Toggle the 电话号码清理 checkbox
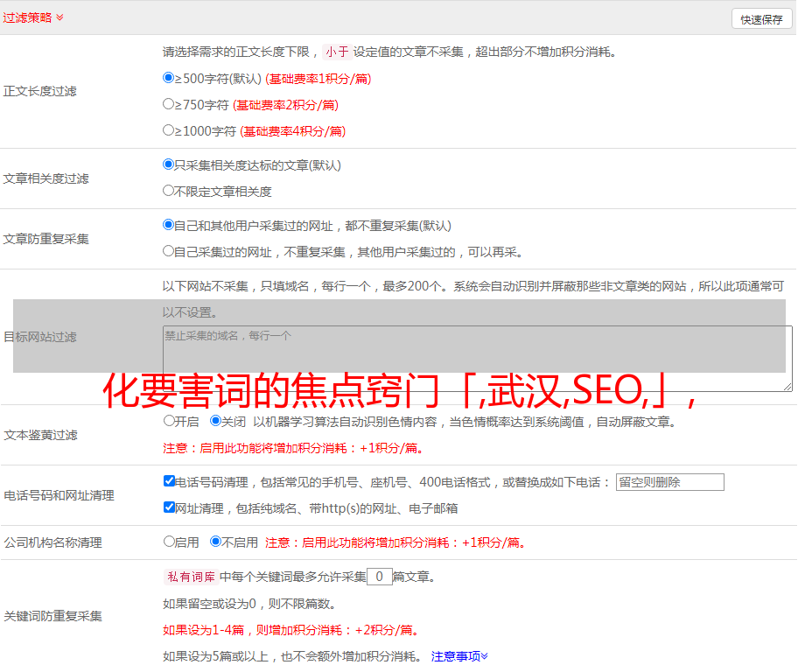Screen dimensions: 798x672 [x=170, y=481]
